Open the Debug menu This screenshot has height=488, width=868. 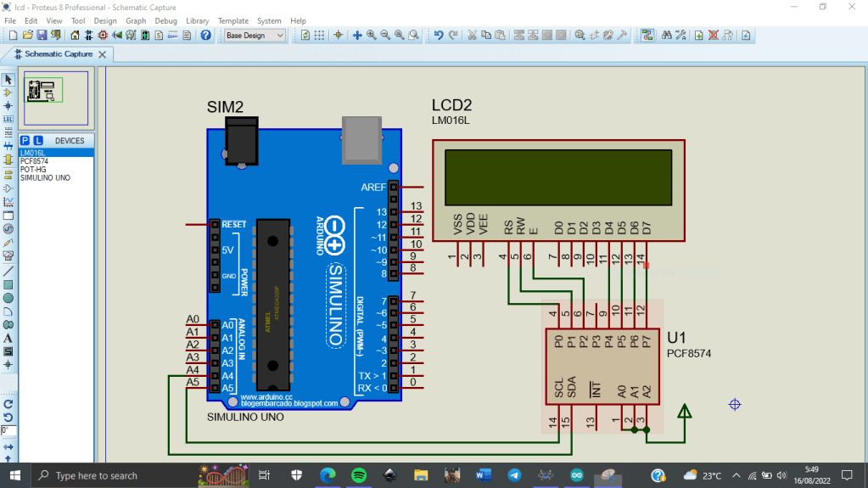pos(166,20)
